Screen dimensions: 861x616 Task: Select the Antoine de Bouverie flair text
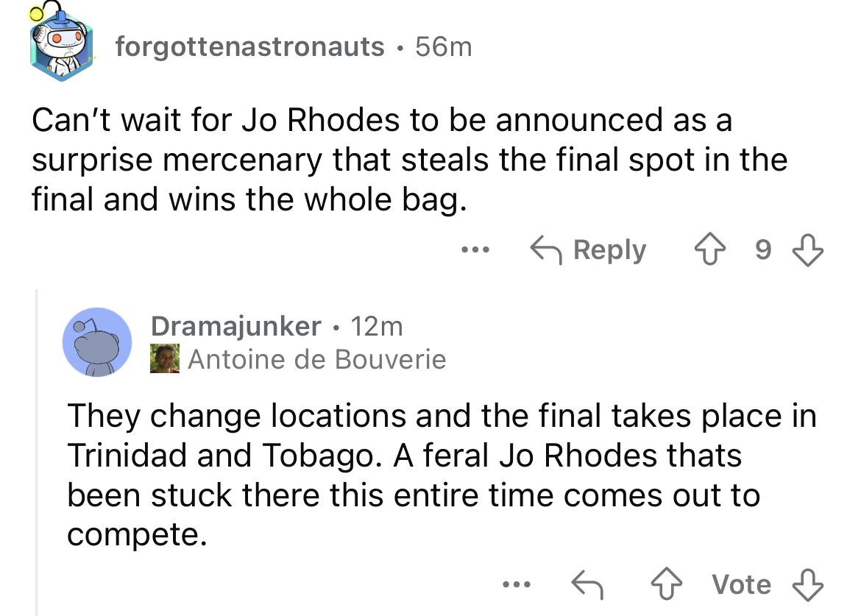click(x=317, y=360)
